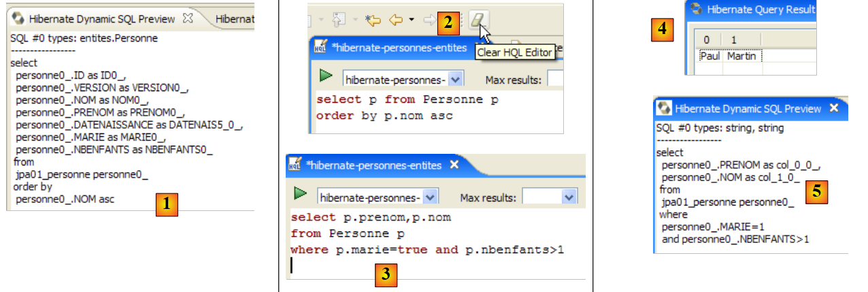Click the 'Martin' cell in the query results
Screen dimensions: 868x292
click(x=743, y=56)
